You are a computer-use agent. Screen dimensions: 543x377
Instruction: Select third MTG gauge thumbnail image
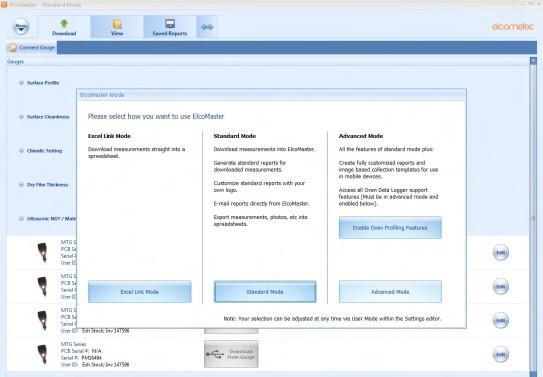42,320
